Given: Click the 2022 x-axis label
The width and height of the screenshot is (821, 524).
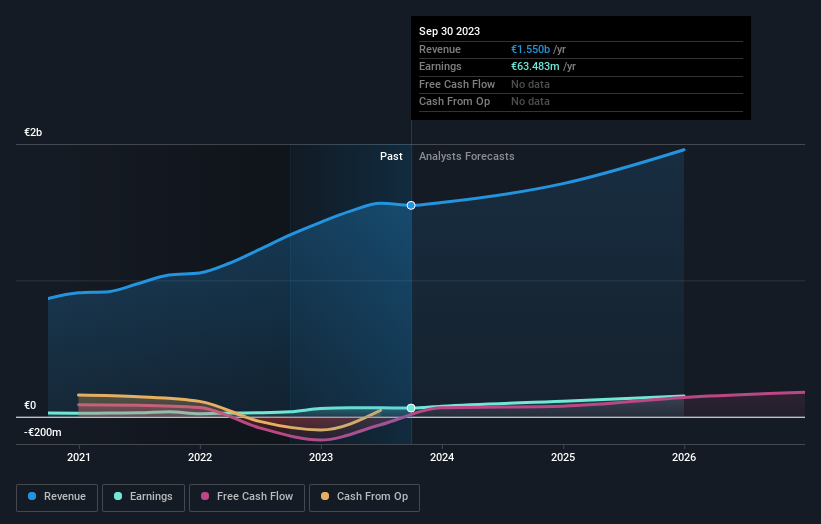Looking at the screenshot, I should point(200,458).
